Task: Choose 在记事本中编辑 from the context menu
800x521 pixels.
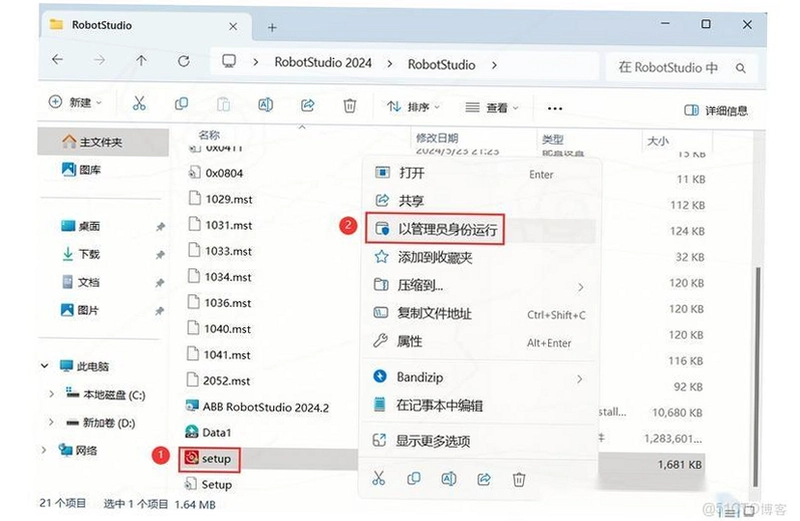Action: click(480, 405)
